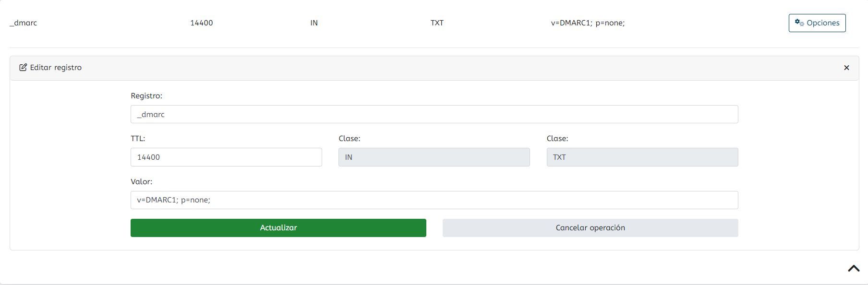This screenshot has width=868, height=285.
Task: Click the Editar registro header title
Action: [x=56, y=68]
